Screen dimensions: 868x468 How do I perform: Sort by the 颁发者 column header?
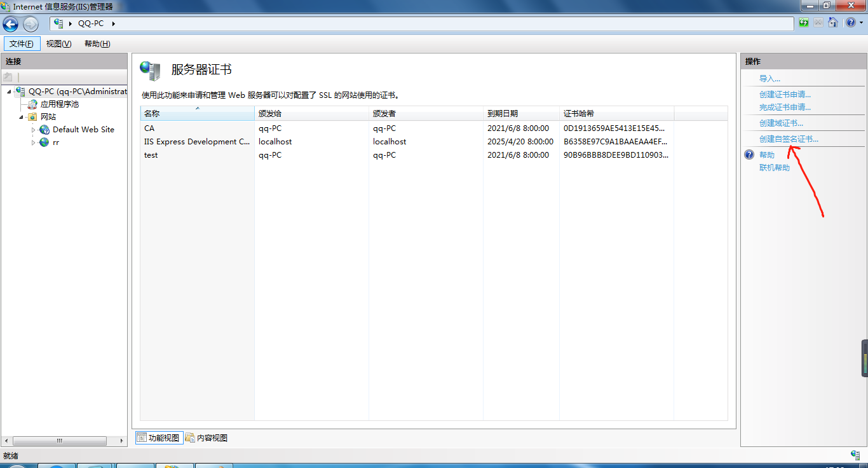426,114
